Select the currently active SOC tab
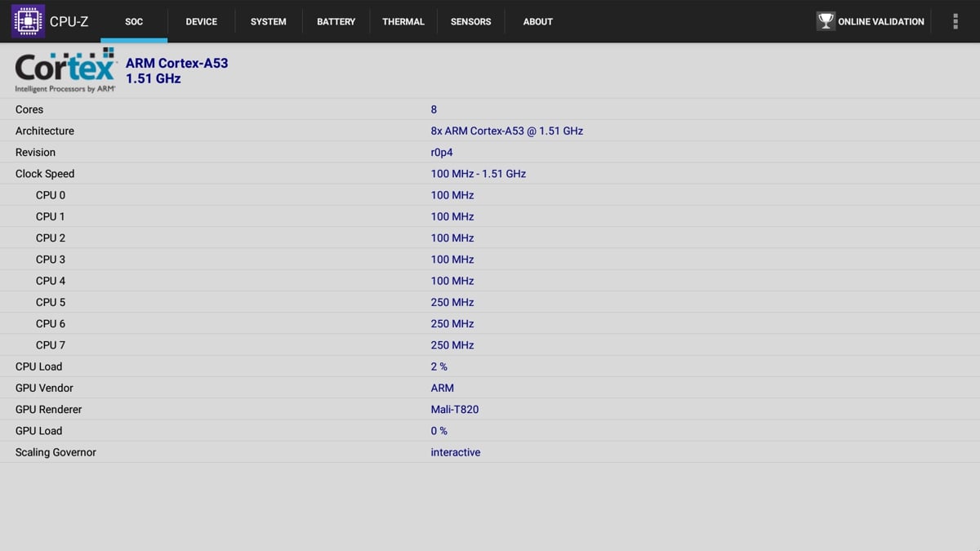This screenshot has width=980, height=551. (x=134, y=22)
